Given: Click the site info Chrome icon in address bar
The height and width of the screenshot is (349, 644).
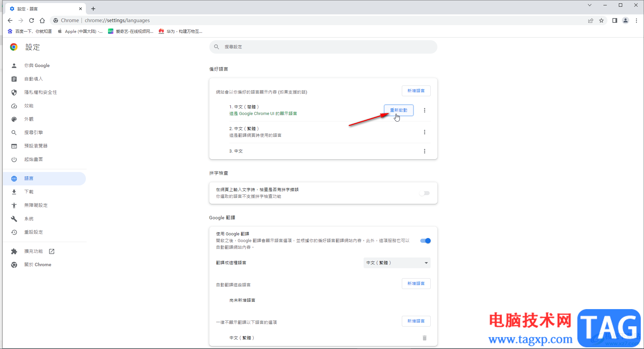Looking at the screenshot, I should [x=56, y=20].
